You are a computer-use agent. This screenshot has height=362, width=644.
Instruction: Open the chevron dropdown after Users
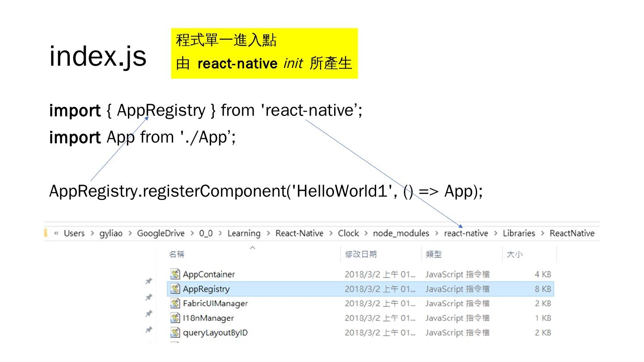(92, 233)
